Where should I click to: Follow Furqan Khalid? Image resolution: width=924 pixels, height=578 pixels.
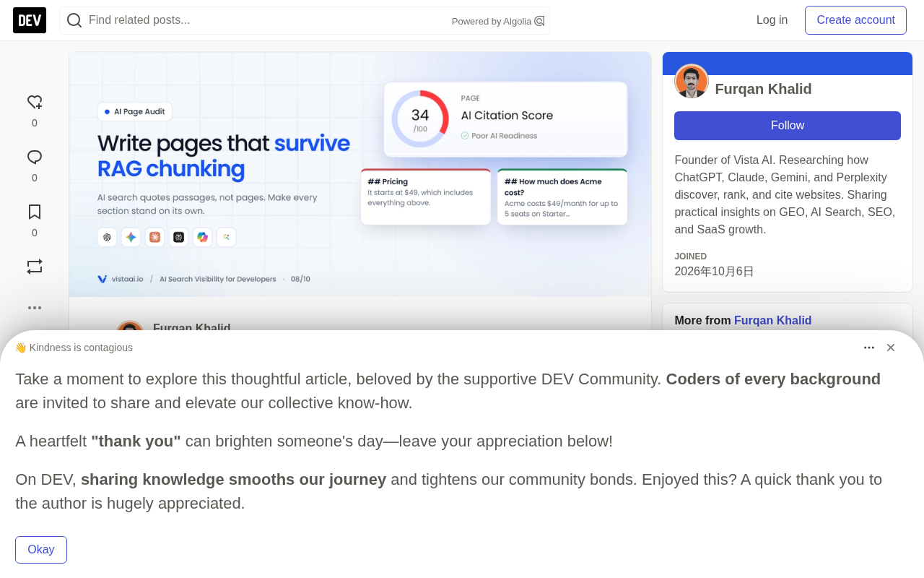click(x=788, y=126)
